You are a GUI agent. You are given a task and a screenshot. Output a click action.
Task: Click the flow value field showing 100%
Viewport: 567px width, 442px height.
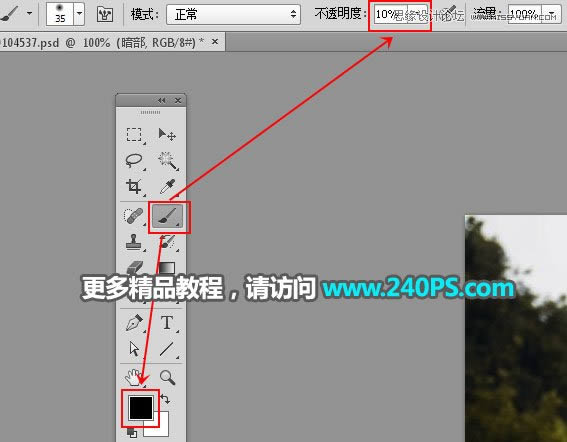click(x=525, y=14)
